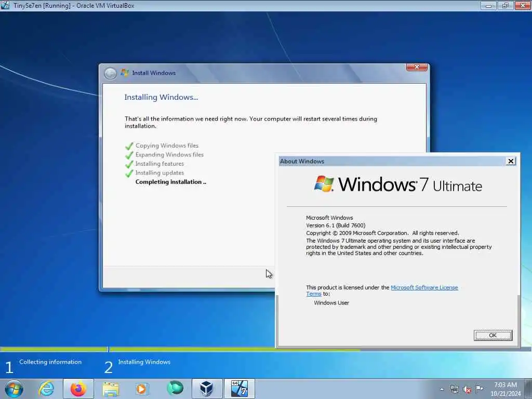Open Action Center flag icon

(479, 389)
